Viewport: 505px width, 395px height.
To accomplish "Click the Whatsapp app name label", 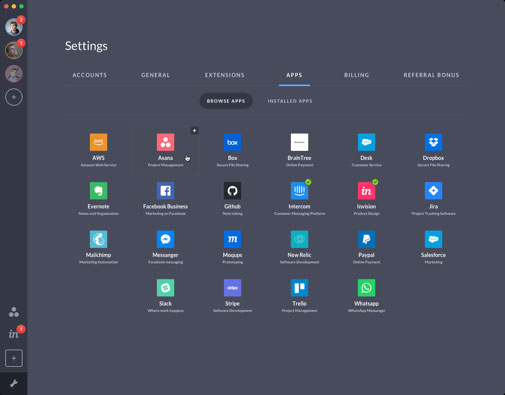I will click(366, 304).
